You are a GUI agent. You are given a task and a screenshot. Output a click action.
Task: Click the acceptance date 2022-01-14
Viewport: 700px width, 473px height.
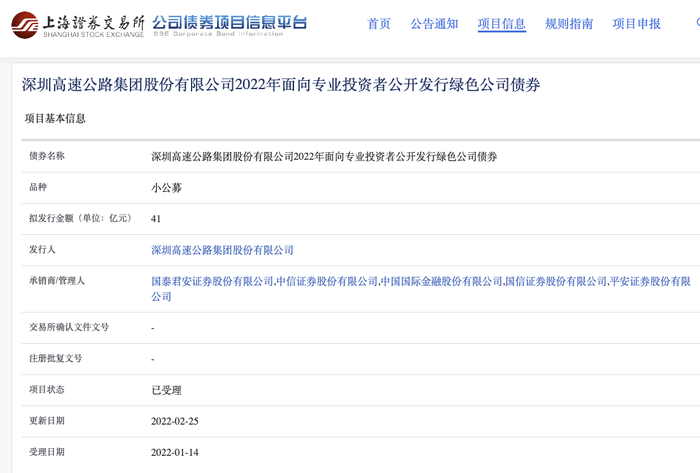tap(175, 452)
